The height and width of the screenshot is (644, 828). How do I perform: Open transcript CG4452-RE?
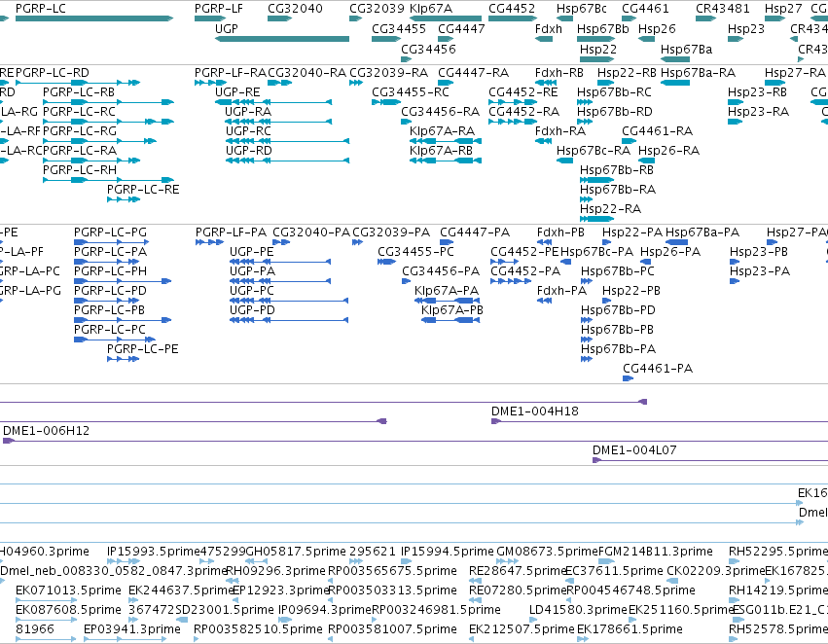pos(522,92)
